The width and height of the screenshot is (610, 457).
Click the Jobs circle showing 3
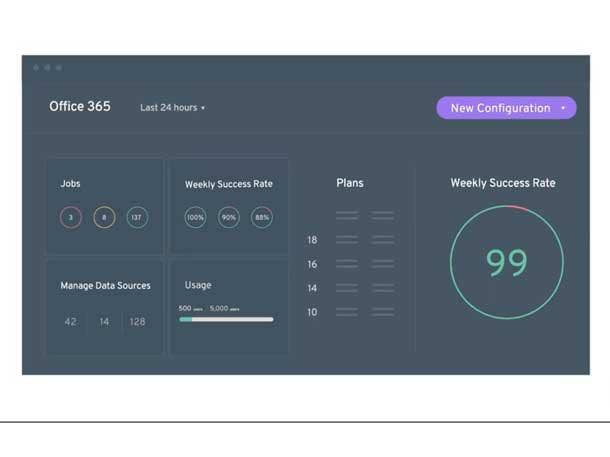(71, 217)
